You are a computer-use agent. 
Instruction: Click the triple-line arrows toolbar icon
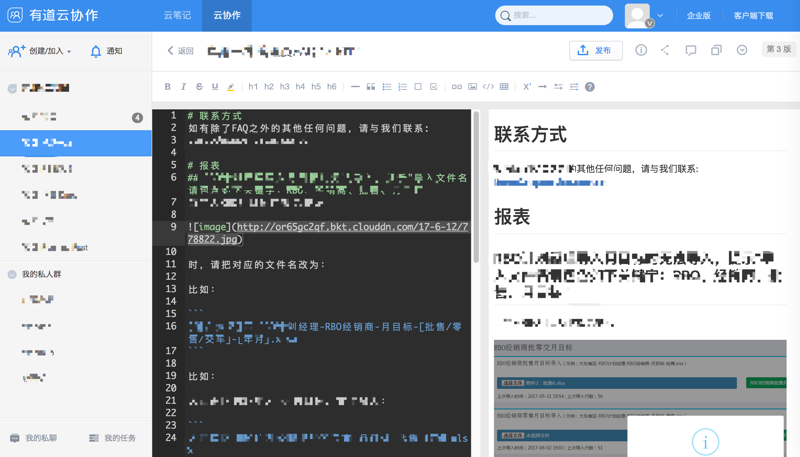tap(574, 87)
